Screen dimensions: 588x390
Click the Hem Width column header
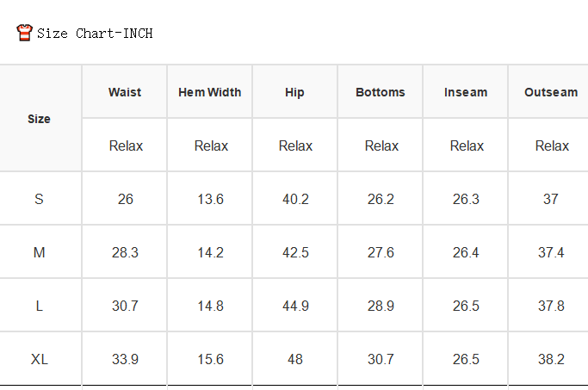pos(209,92)
